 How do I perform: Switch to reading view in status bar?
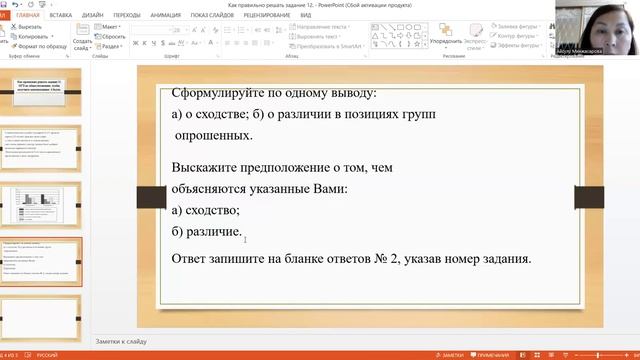click(551, 355)
